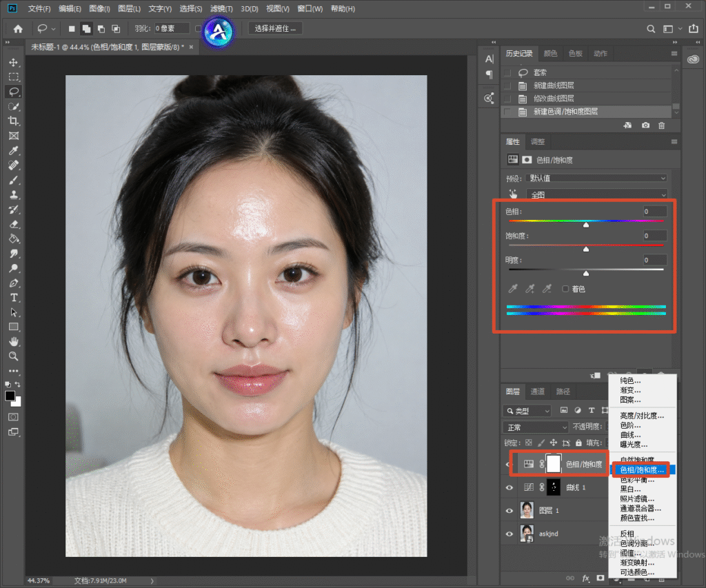Choose Subtract from selection mode icon
This screenshot has height=588, width=706.
pyautogui.click(x=101, y=29)
